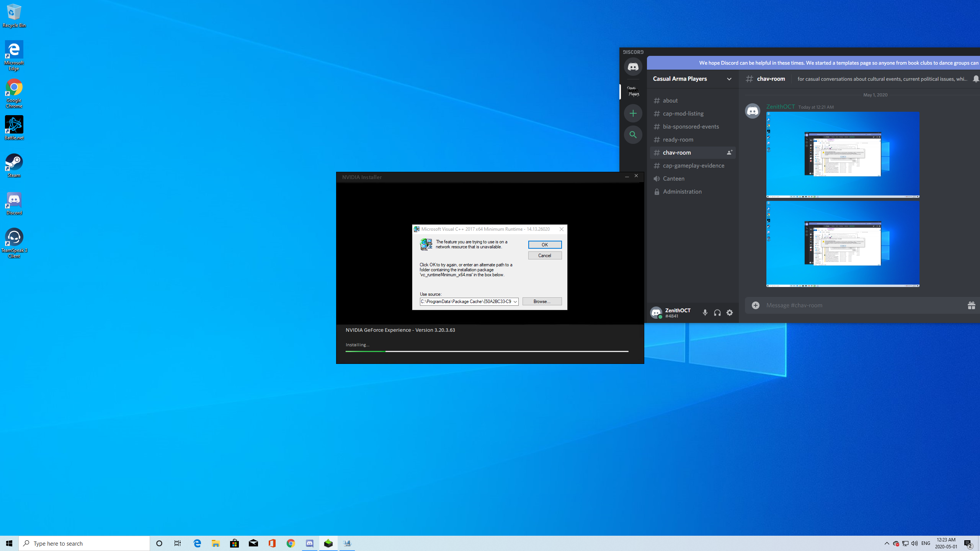The width and height of the screenshot is (980, 551).
Task: Open the Use source path dropdown
Action: pos(516,302)
